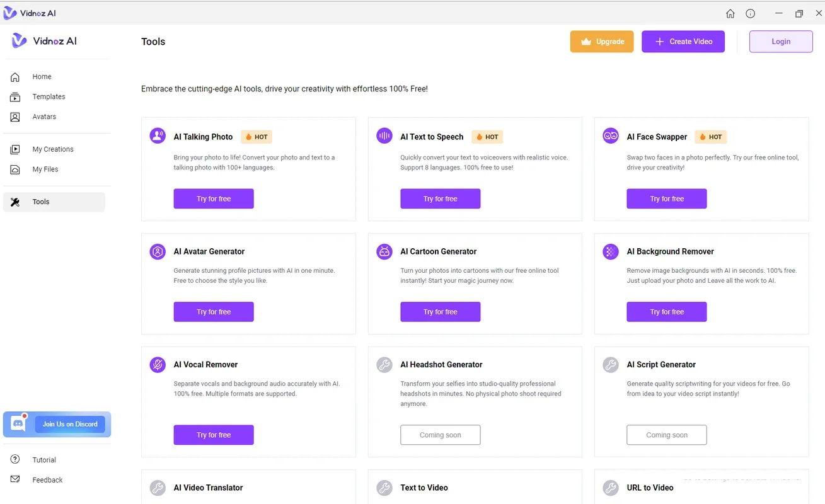This screenshot has width=825, height=504.
Task: Click the URL to Video wrench icon
Action: pyautogui.click(x=611, y=488)
